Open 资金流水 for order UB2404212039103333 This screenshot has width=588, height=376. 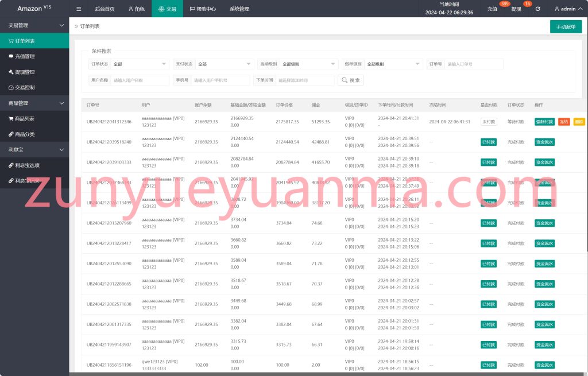pos(544,162)
